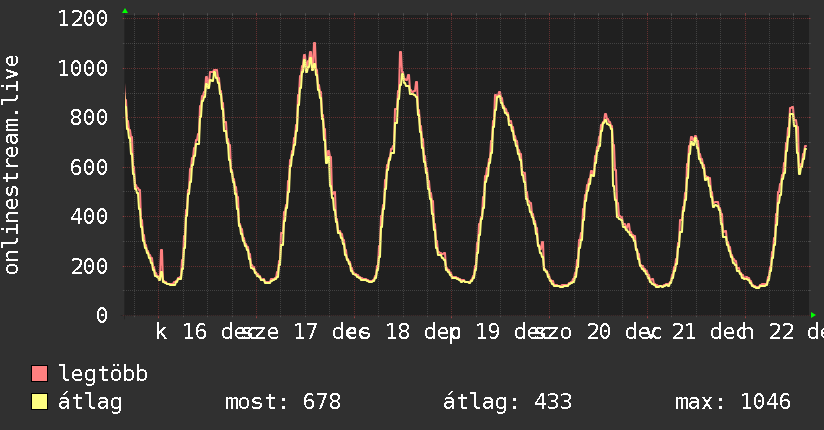Click the 16 date label on x-axis
Image resolution: width=824 pixels, height=430 pixels.
pyautogui.click(x=194, y=332)
